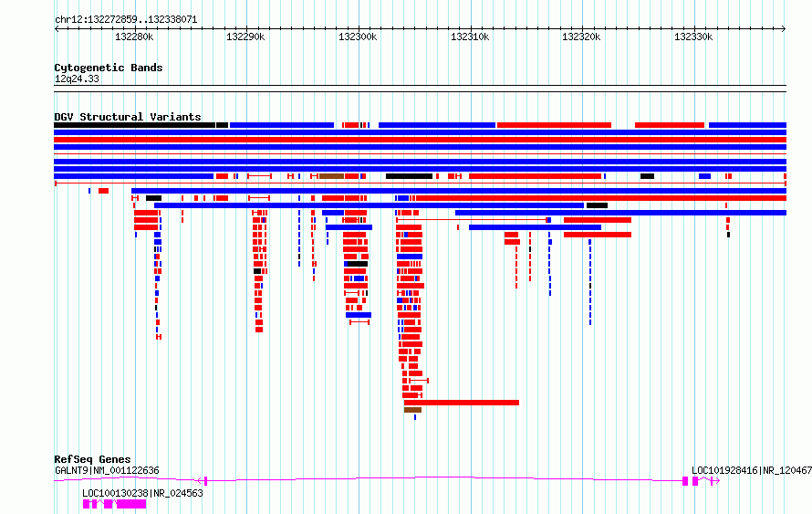Click the 12q24.33 band label
The height and width of the screenshot is (514, 812).
(x=77, y=79)
